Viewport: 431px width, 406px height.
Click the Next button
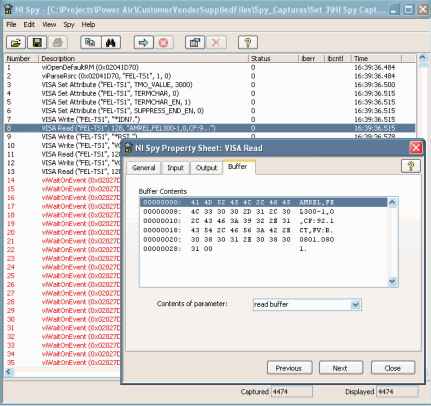coord(341,368)
